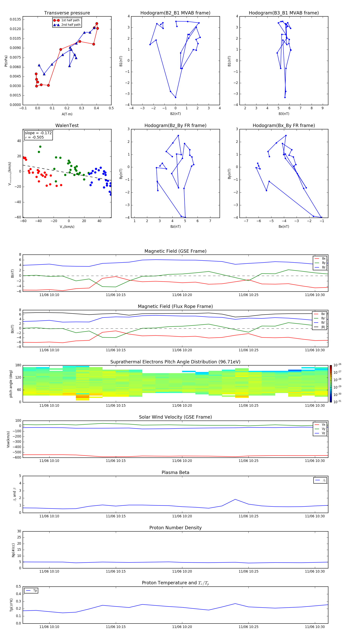This screenshot has height=644, width=351.
Task: Click the "Solar Wind Velocity (GSE Frame)" title
Action: click(x=175, y=417)
